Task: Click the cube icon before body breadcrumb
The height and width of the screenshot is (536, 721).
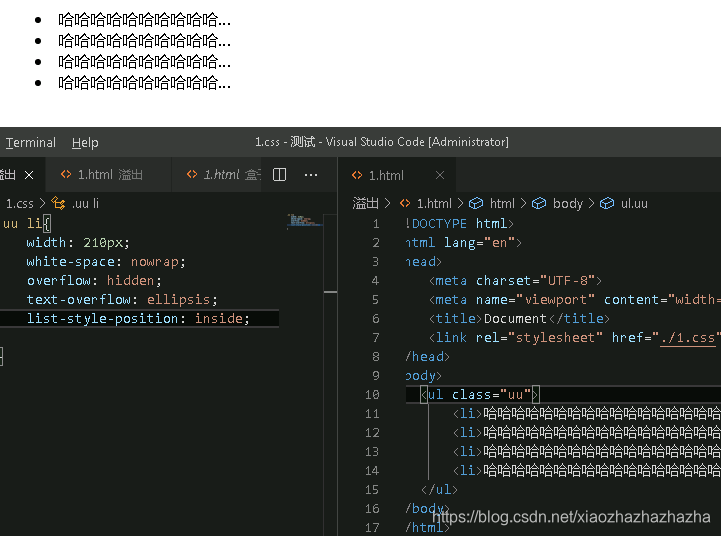Action: (539, 204)
